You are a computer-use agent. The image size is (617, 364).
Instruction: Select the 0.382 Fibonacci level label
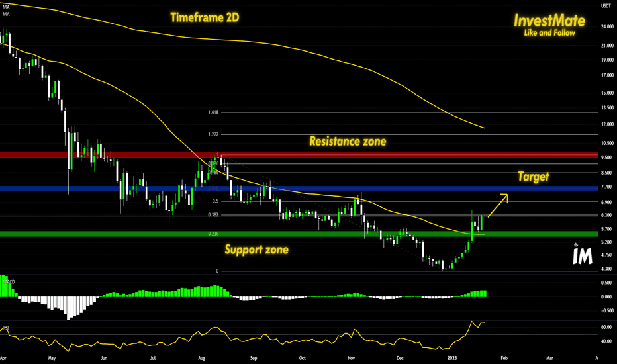coord(213,215)
